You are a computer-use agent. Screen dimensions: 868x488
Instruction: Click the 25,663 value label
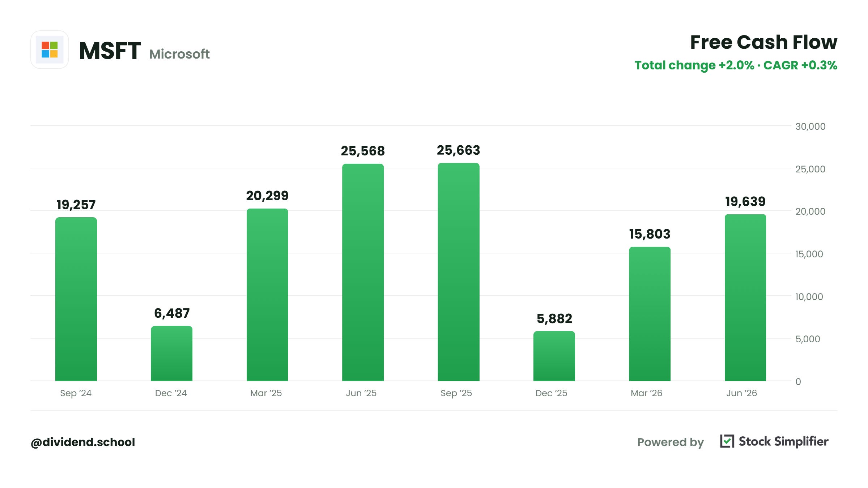(x=459, y=150)
